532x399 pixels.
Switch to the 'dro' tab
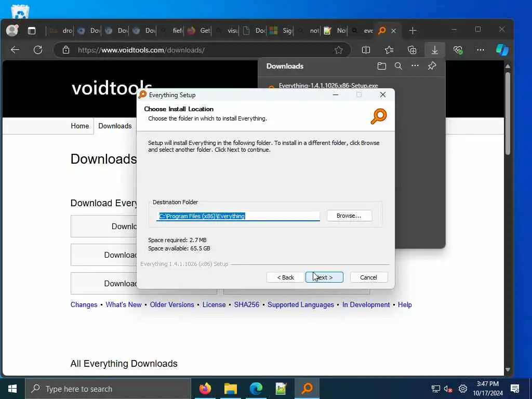tap(61, 31)
